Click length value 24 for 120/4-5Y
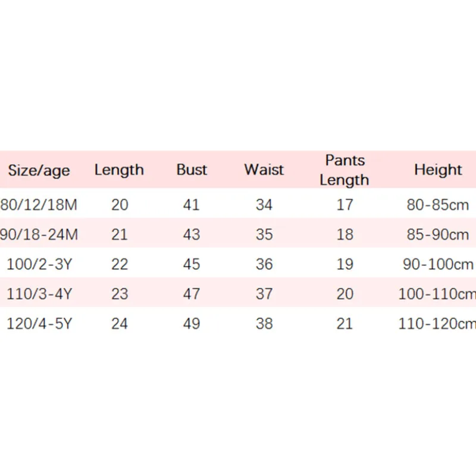 (120, 324)
